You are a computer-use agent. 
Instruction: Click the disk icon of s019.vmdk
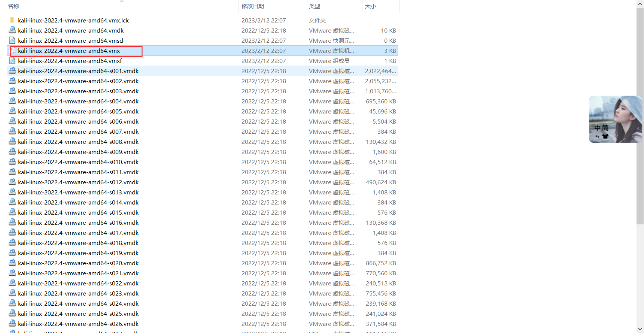12,252
